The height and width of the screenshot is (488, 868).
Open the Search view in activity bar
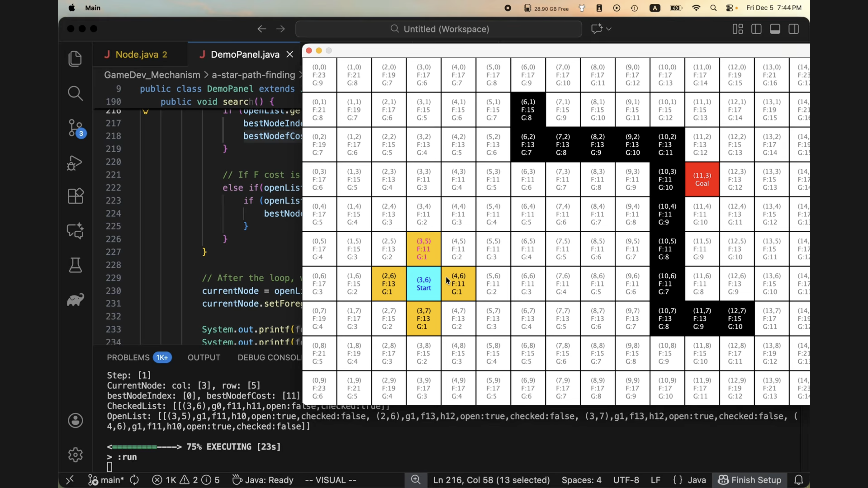tap(75, 93)
